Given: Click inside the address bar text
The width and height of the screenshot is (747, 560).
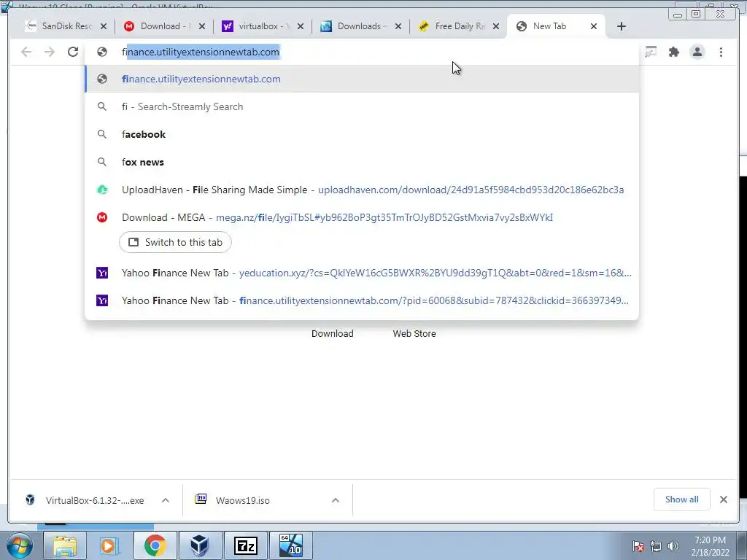Looking at the screenshot, I should [201, 52].
